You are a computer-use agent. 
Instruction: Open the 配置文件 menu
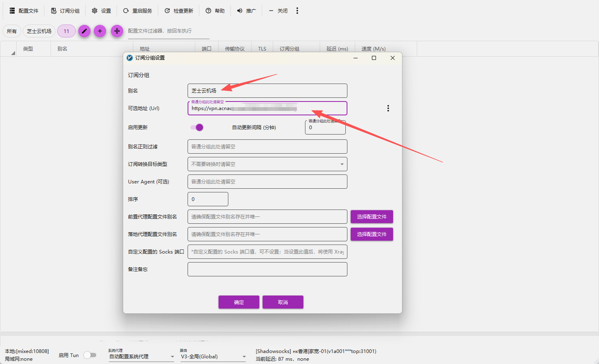click(x=24, y=11)
